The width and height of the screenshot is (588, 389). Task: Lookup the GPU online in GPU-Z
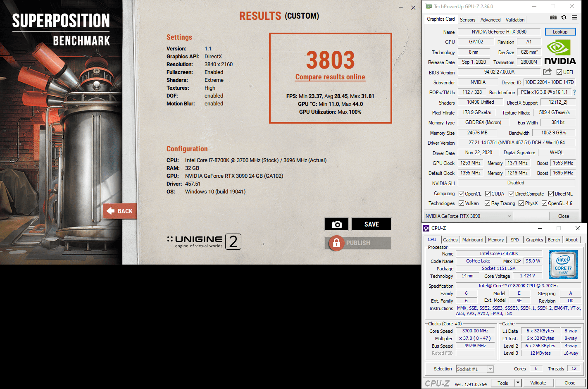point(560,32)
